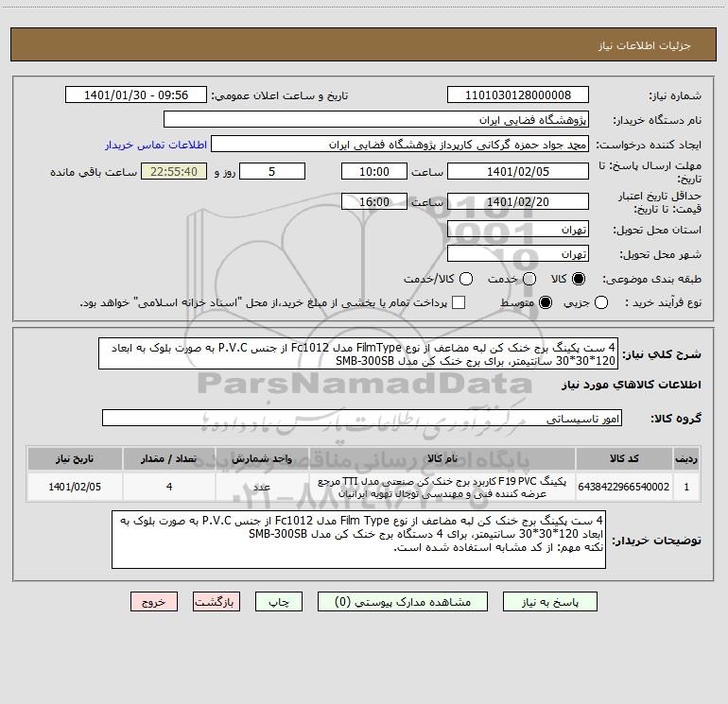Screen dimensions: 728x704
Task: Click the خروج exit button
Action: [154, 601]
